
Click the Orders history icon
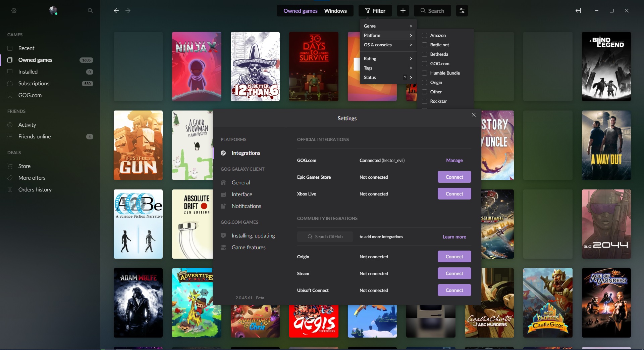(10, 189)
